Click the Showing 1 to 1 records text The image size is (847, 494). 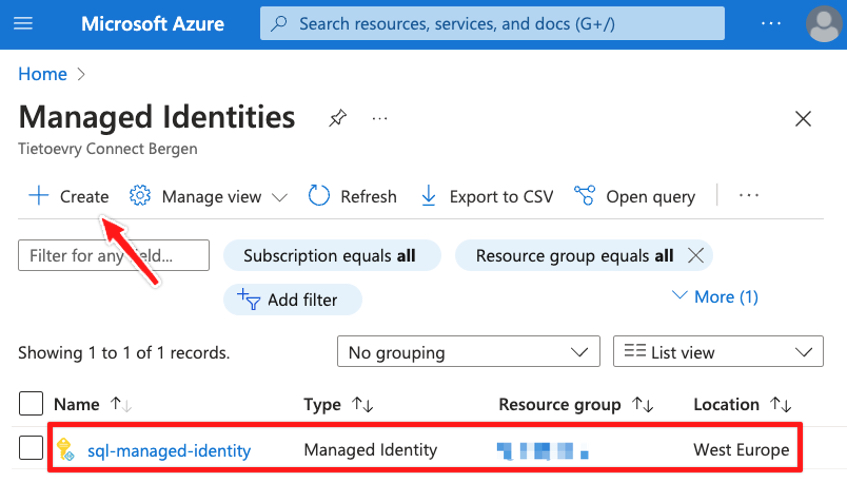(124, 353)
